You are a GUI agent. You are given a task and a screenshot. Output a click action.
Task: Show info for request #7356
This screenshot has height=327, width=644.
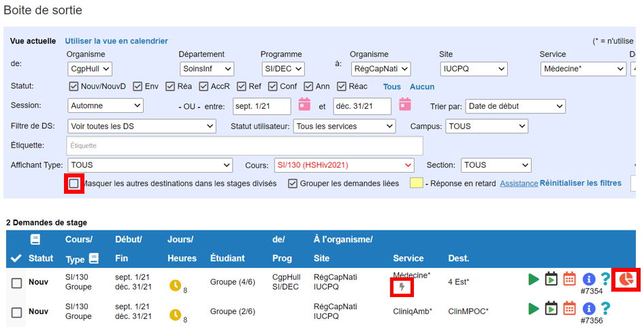(589, 309)
